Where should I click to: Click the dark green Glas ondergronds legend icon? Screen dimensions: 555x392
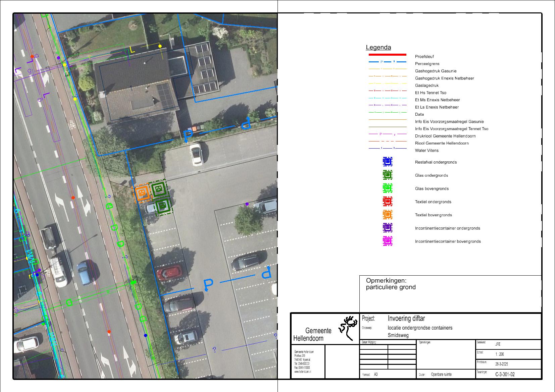[x=387, y=175]
